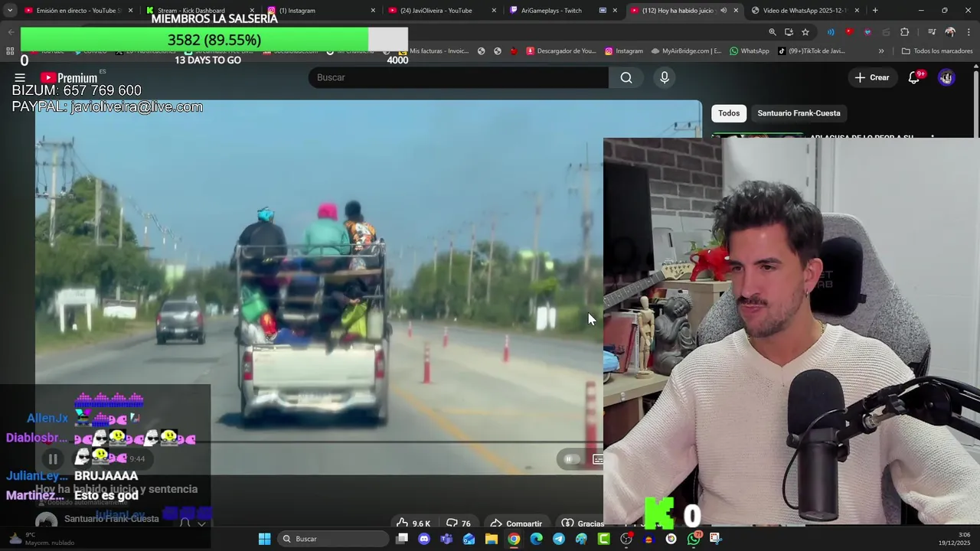Click the YouTube Premium logo
This screenshot has width=980, height=551.
click(x=69, y=77)
